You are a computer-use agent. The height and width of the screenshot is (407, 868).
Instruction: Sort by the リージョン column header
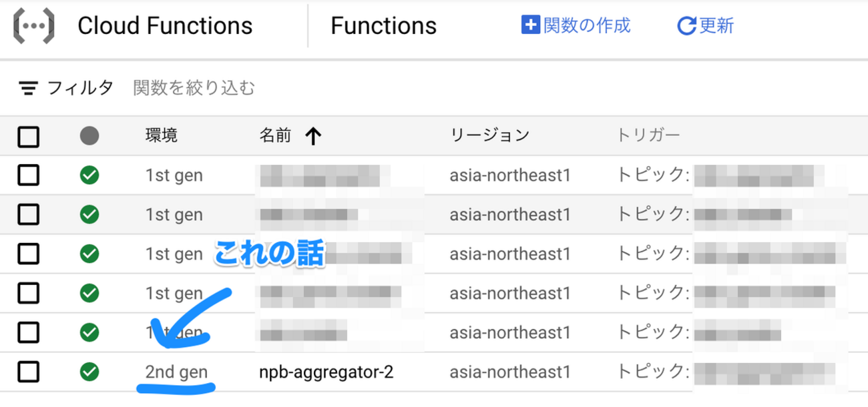(489, 135)
